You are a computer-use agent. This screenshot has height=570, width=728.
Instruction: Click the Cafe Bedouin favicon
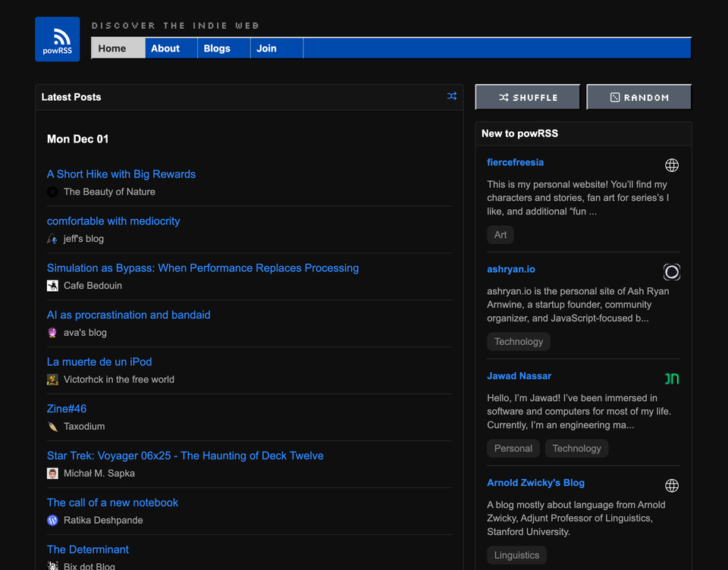pos(52,285)
